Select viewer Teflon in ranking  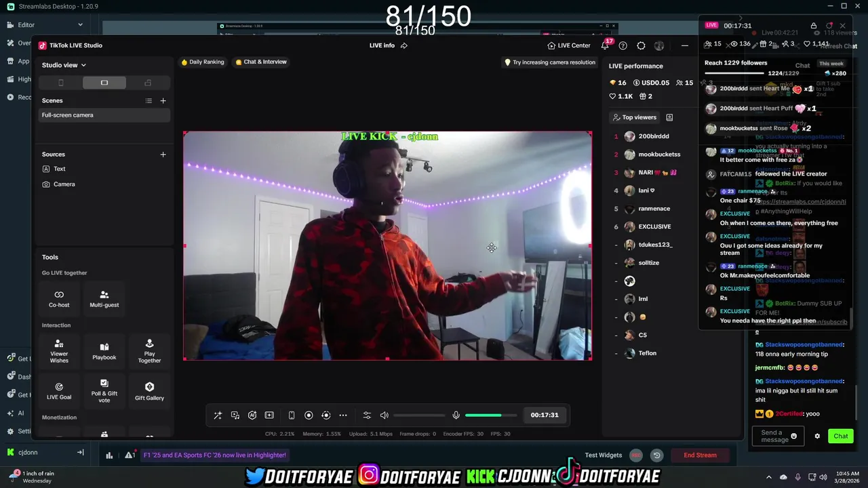648,353
